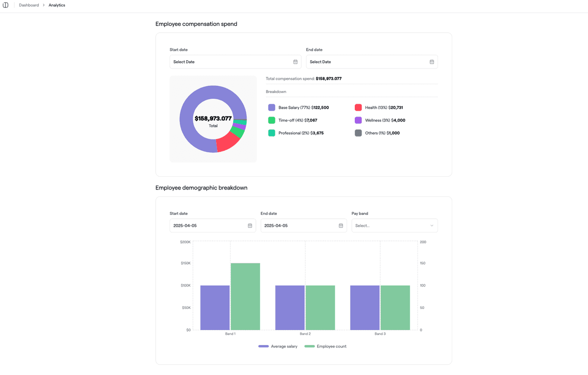Toggle the Average salary series in the legend
588x375 pixels.
pyautogui.click(x=278, y=346)
